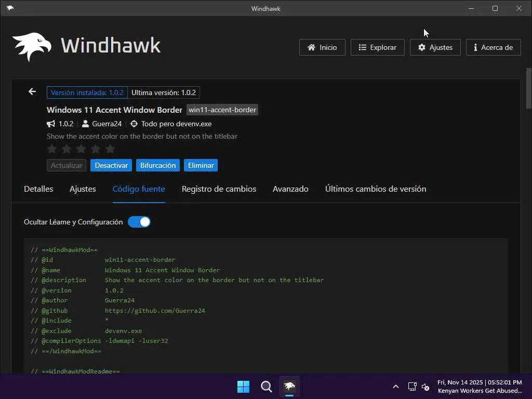Open Acerca de page

click(x=494, y=47)
